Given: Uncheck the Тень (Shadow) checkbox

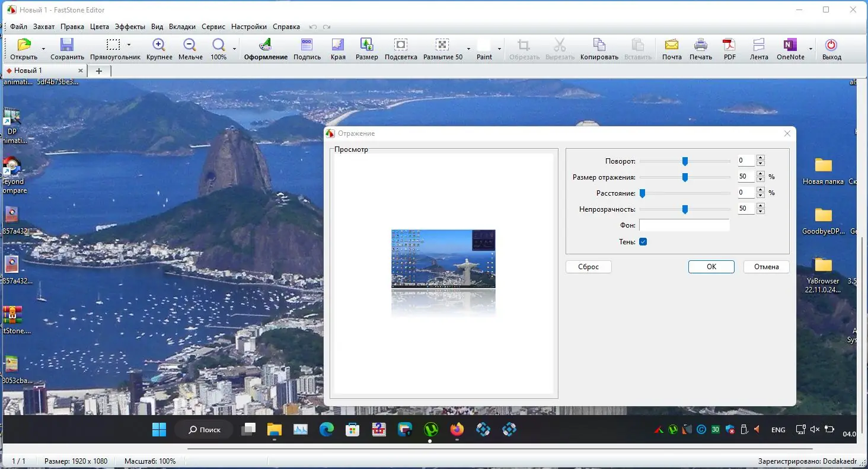Looking at the screenshot, I should pos(643,242).
